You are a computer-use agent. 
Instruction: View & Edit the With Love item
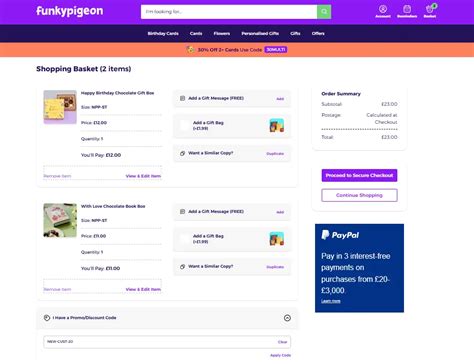[x=143, y=289]
